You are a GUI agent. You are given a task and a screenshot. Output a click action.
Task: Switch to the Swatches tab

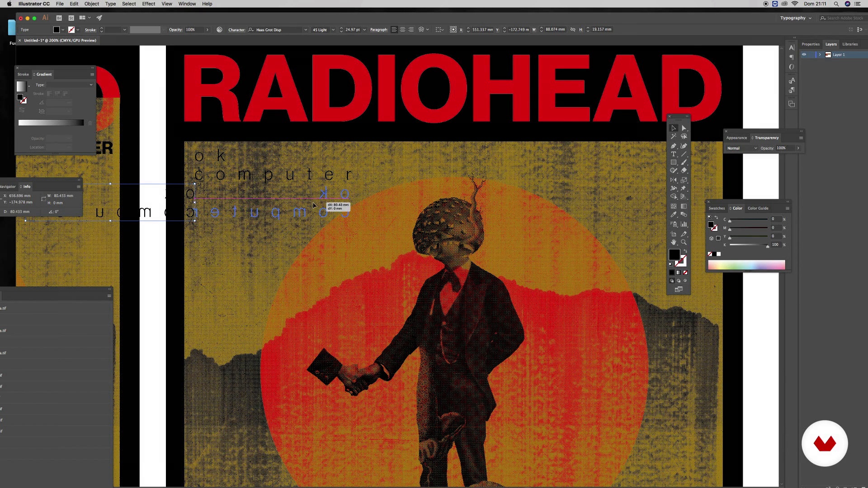pos(717,208)
